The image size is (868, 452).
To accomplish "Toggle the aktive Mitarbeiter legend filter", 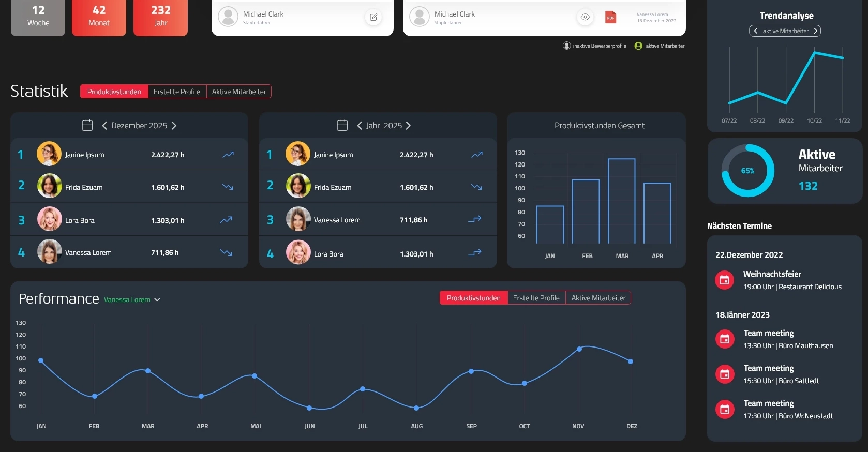I will click(x=660, y=46).
